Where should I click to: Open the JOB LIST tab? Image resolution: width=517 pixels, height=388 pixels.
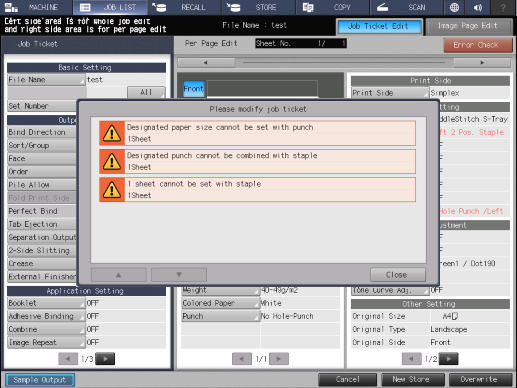(x=111, y=7)
